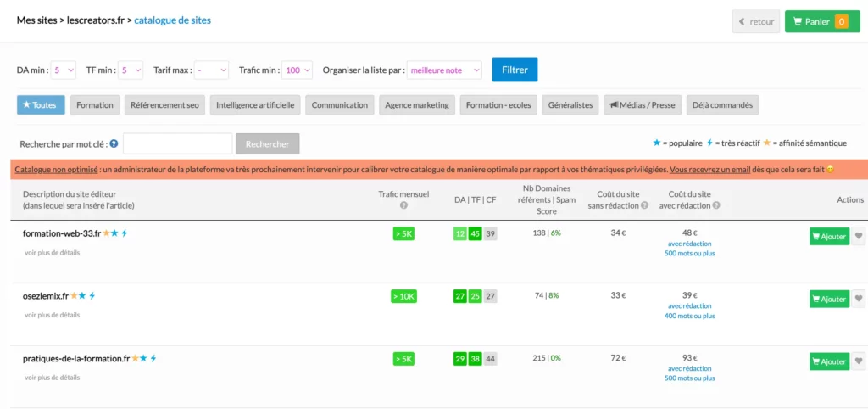Open details link under pratiques-de-la-formation.fr
868x409 pixels.
click(x=52, y=378)
